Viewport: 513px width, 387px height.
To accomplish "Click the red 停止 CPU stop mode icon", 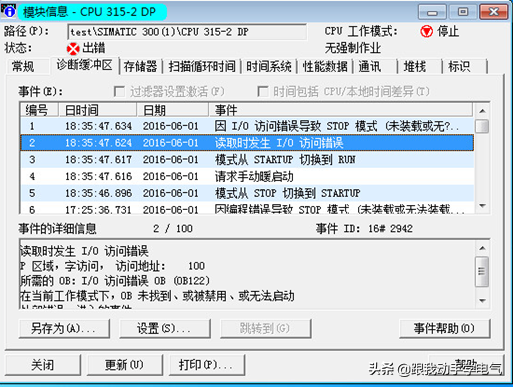I will tap(426, 32).
